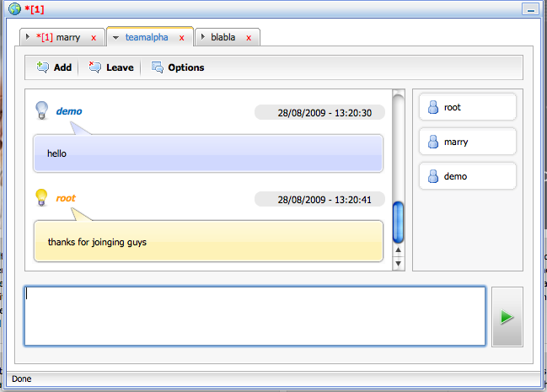Screen dimensions: 547x392
Task: Minimize the chat window
Action: coord(531,8)
